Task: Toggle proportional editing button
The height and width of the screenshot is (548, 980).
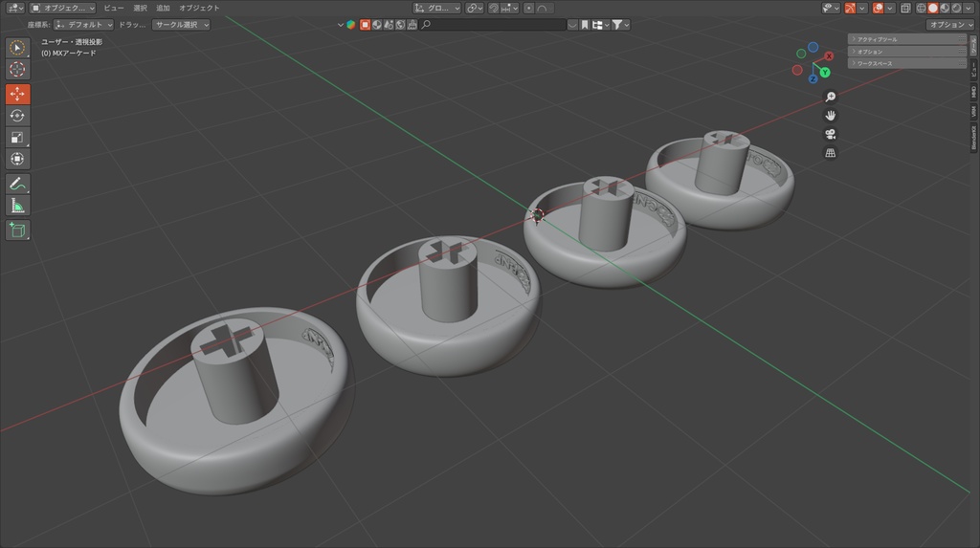Action: click(x=528, y=8)
